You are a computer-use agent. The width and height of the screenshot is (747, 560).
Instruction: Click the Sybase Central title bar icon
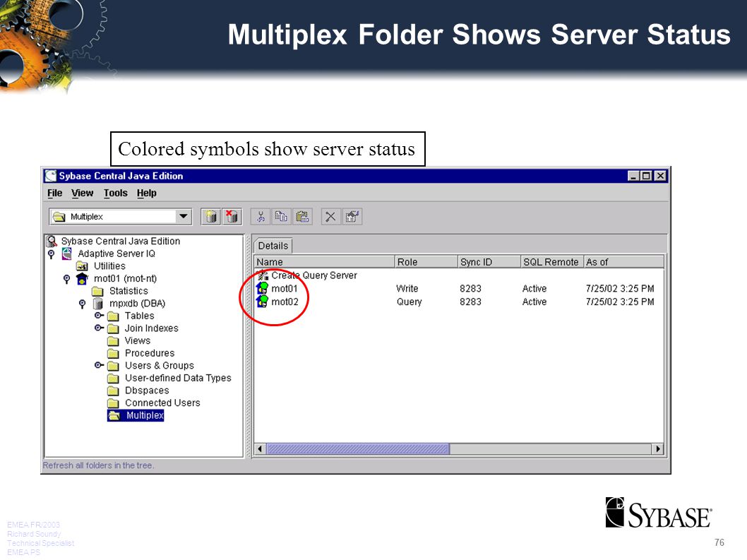click(x=51, y=176)
